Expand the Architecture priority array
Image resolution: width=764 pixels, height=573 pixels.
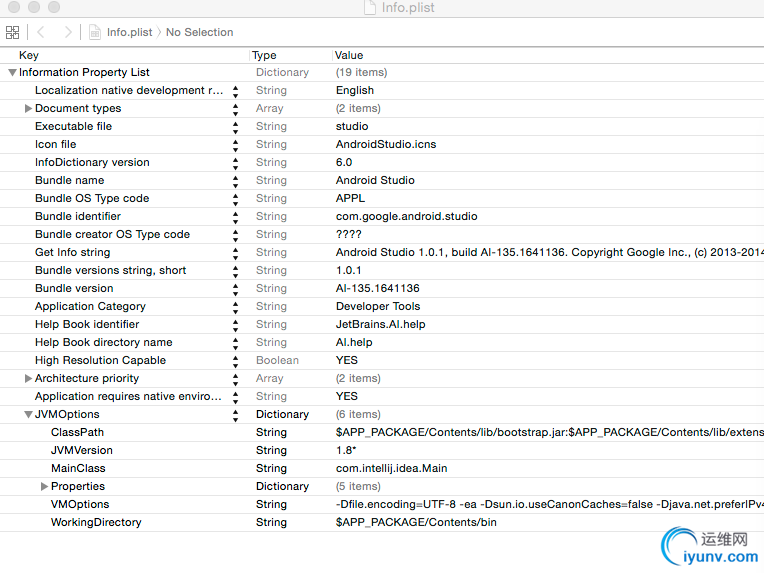coord(28,378)
